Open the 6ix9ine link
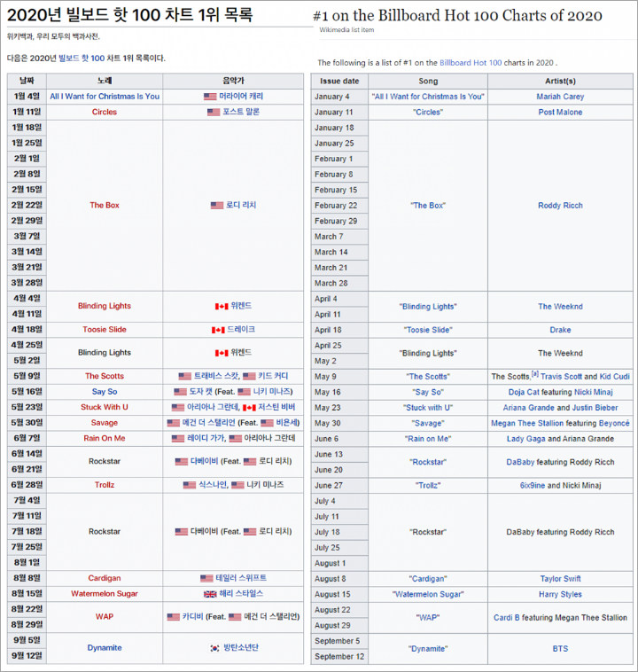638x672 pixels. (x=533, y=486)
